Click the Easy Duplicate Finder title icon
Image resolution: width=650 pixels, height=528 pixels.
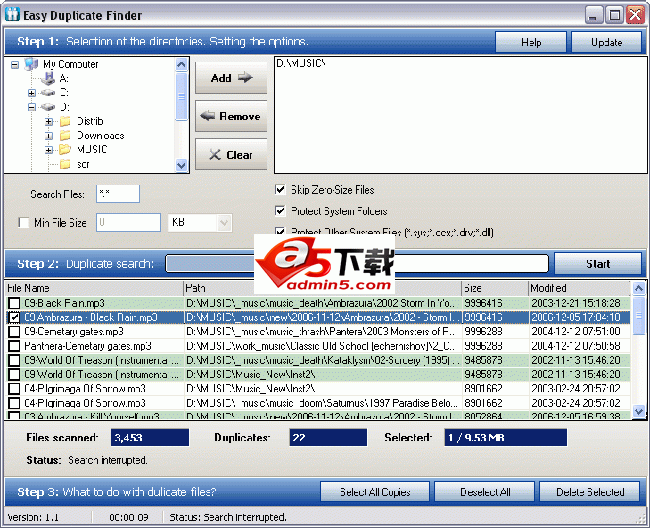(x=12, y=14)
